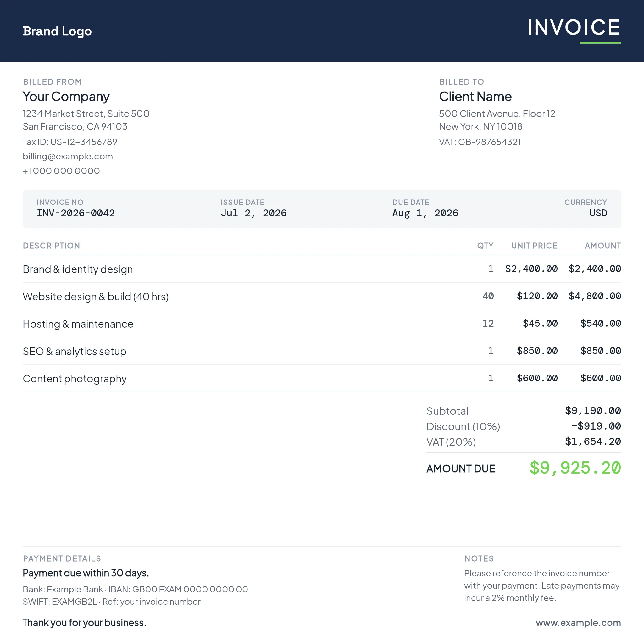Click the billing@example.com email

(x=68, y=156)
